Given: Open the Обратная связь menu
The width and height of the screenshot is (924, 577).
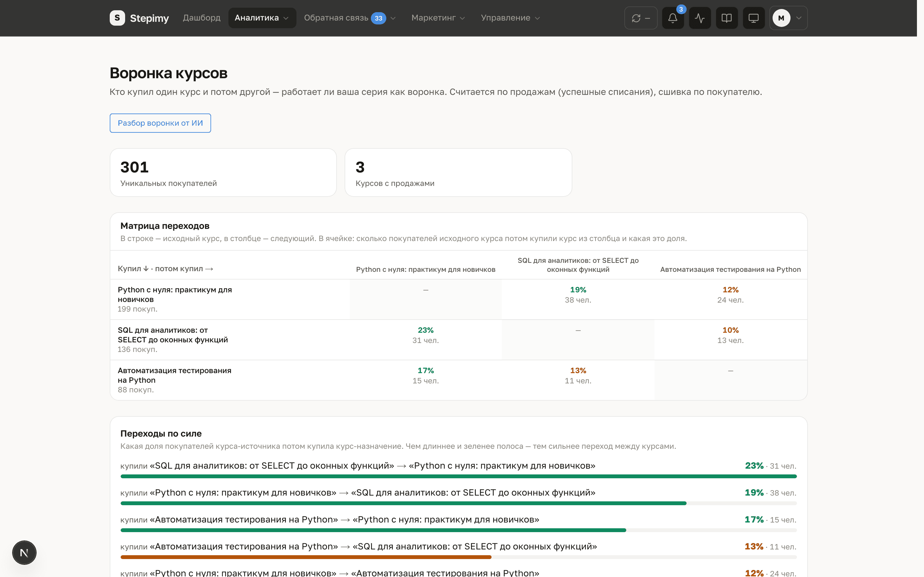Looking at the screenshot, I should coord(349,18).
